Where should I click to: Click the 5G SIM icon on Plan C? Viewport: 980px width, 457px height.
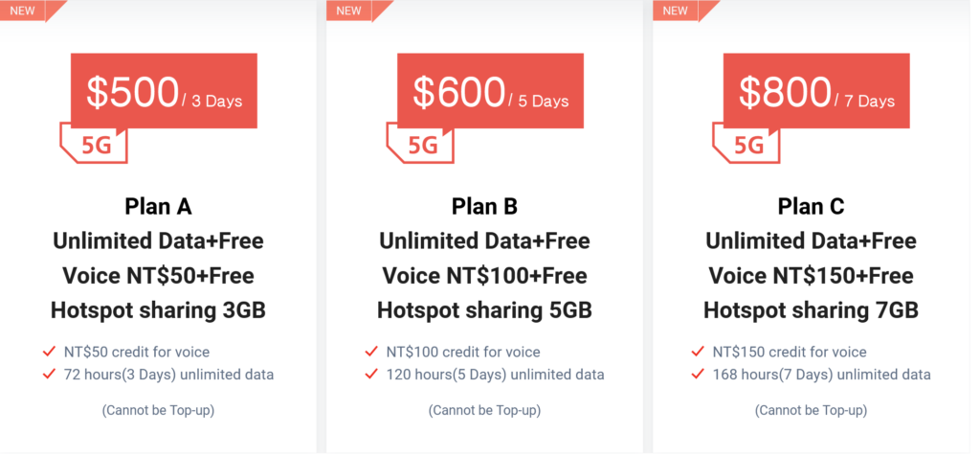coord(747,145)
